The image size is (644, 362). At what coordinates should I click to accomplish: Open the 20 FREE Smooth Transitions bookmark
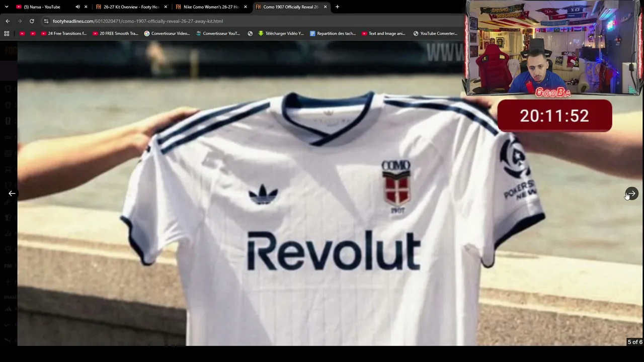point(115,34)
